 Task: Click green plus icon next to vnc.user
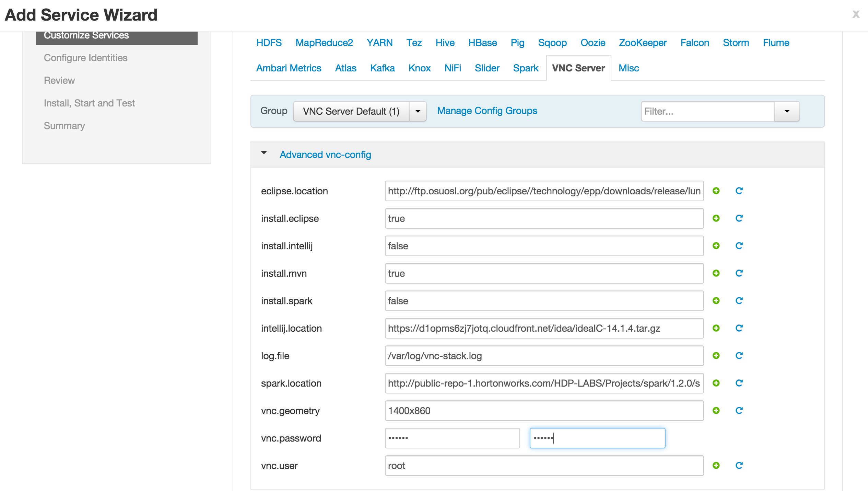tap(716, 466)
